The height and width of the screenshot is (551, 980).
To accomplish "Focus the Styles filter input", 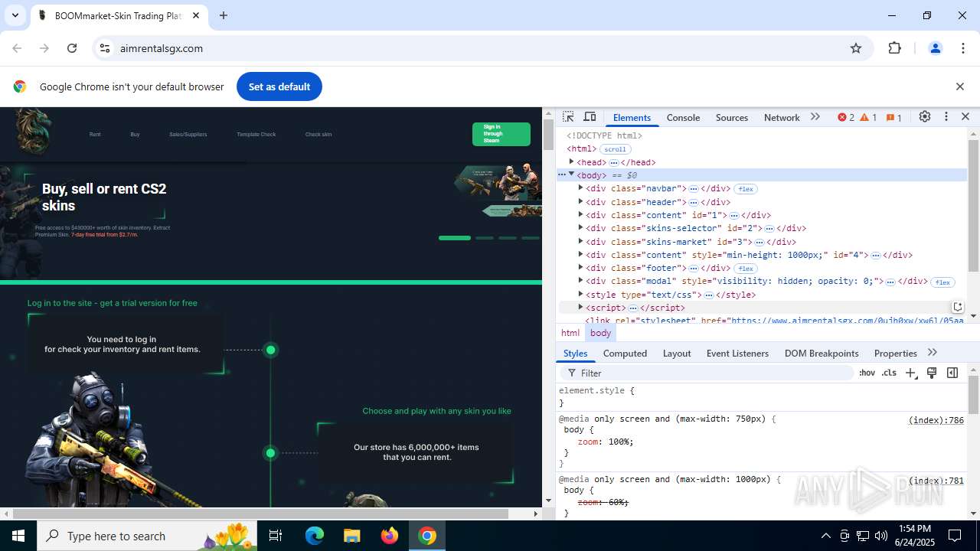I will click(707, 373).
